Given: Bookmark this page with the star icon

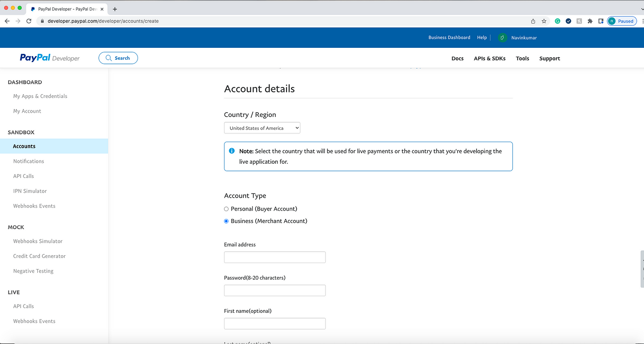Looking at the screenshot, I should [x=544, y=21].
